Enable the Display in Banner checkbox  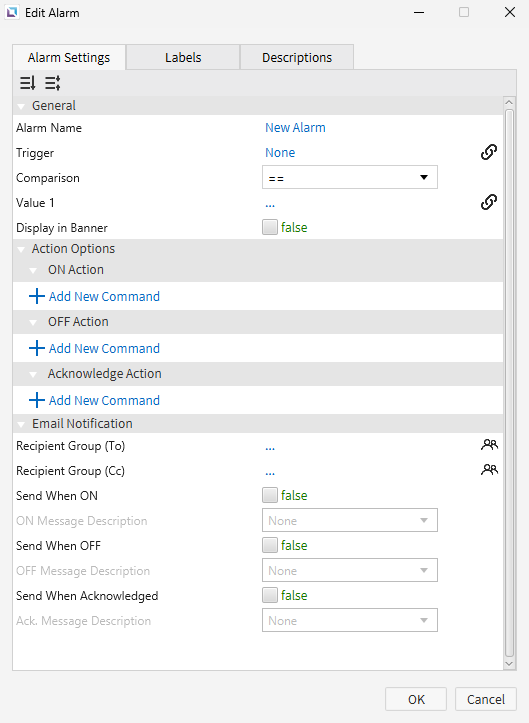pyautogui.click(x=270, y=227)
